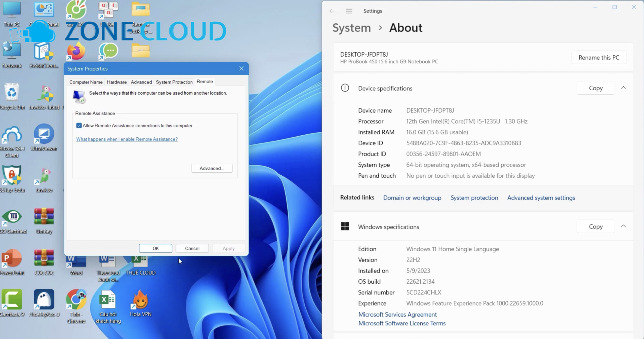
Task: Click the Advanced... button for Remote Assistance
Action: (x=212, y=168)
